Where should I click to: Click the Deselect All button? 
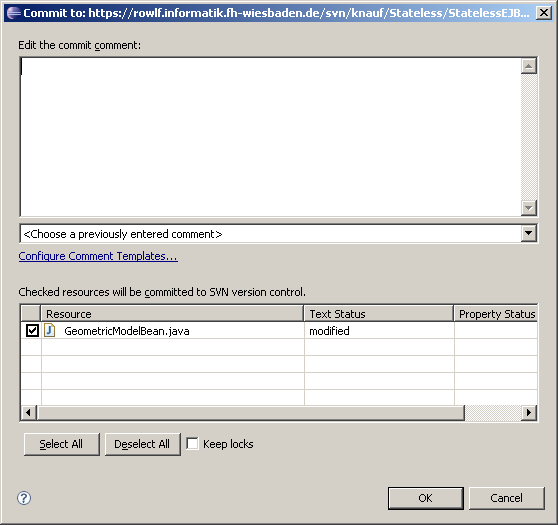click(143, 444)
